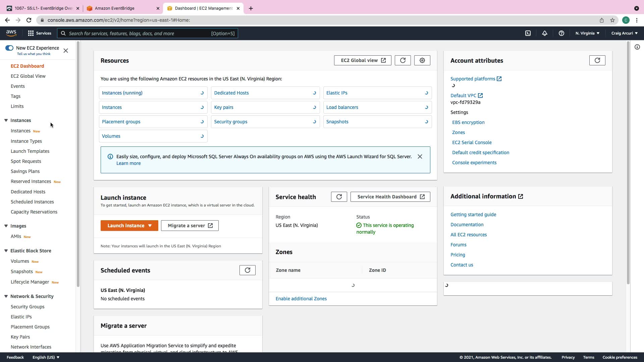The image size is (644, 362).
Task: Refresh the Scheduled events panel
Action: 248,270
